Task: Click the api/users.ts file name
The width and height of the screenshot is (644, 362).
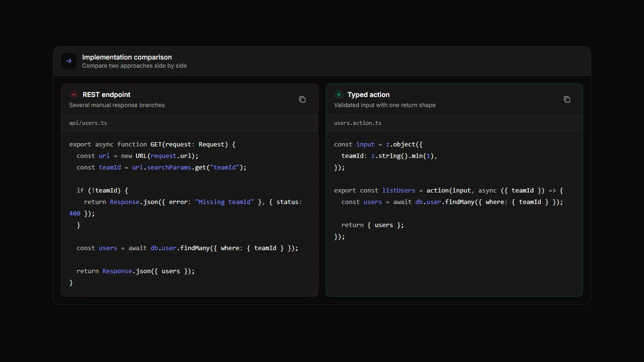Action: click(x=88, y=123)
